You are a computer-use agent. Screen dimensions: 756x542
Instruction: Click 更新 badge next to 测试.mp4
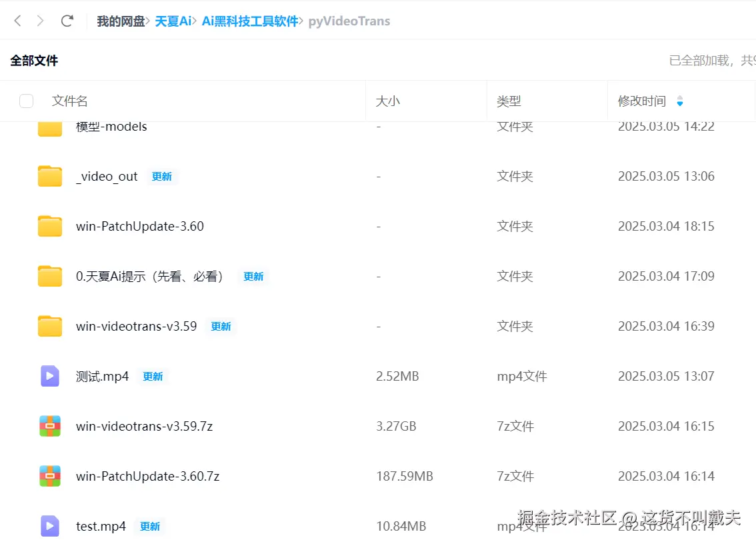click(153, 377)
